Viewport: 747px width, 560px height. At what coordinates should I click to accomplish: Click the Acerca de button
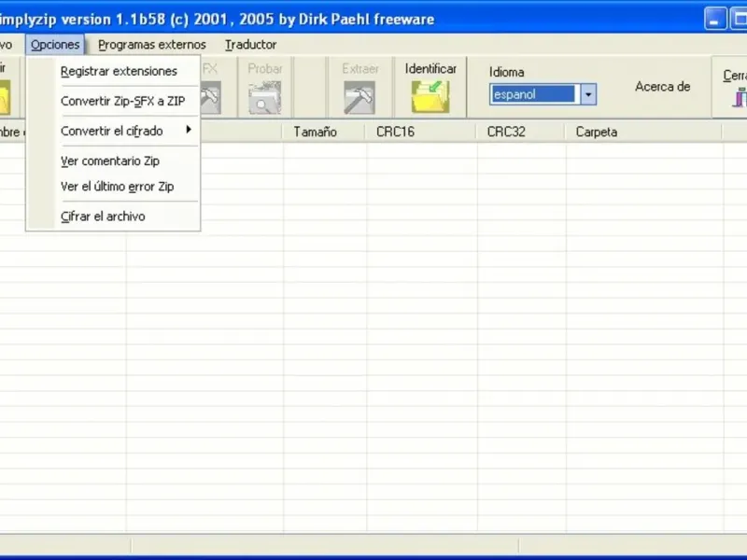pyautogui.click(x=662, y=87)
